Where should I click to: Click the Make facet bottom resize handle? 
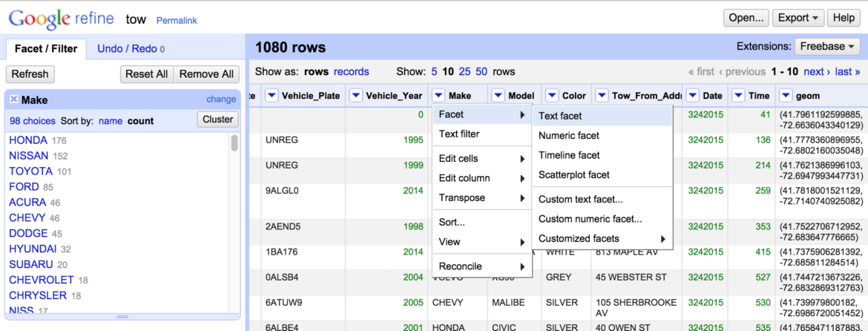(x=122, y=317)
